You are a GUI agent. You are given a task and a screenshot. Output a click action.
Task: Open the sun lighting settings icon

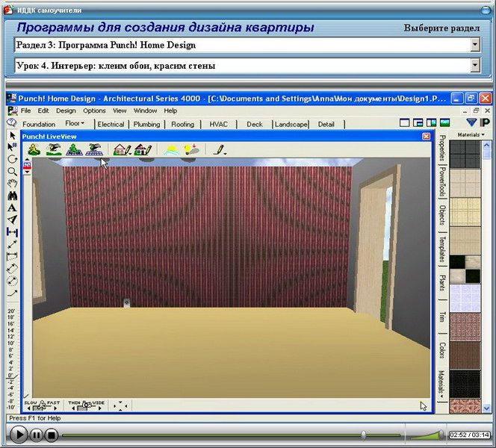(x=170, y=149)
